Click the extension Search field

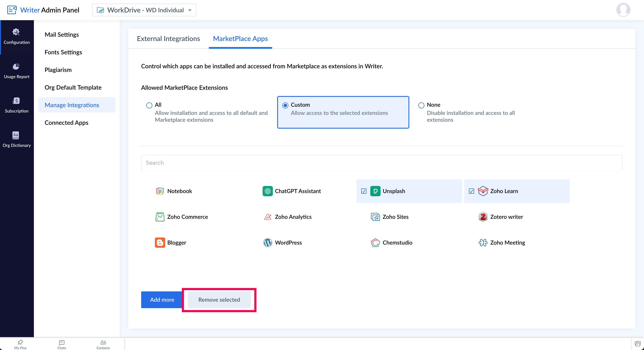(381, 163)
